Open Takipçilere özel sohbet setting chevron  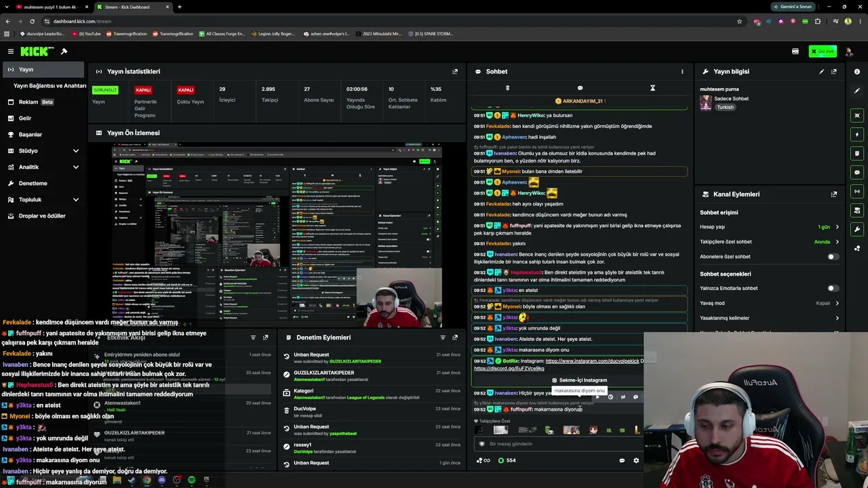click(x=837, y=242)
